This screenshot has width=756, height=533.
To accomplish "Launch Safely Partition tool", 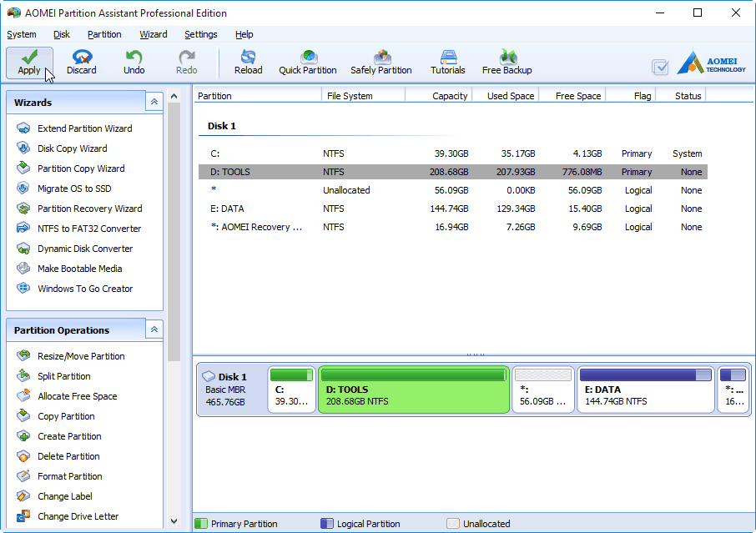I will [381, 63].
